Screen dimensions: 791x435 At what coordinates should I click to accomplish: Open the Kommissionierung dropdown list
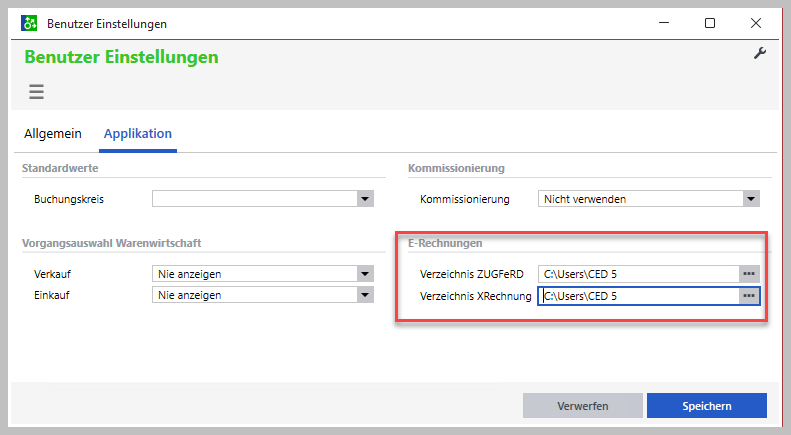click(751, 199)
